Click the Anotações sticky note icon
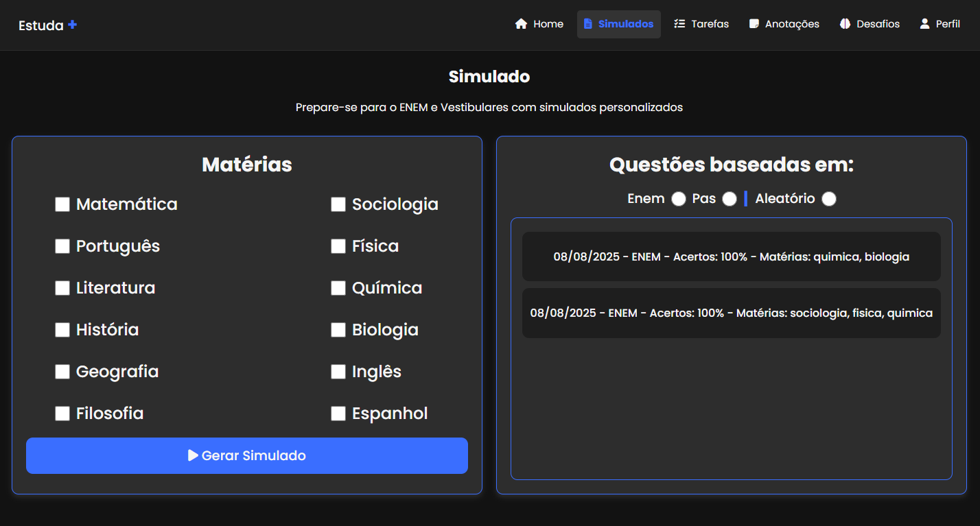This screenshot has height=526, width=980. point(754,24)
